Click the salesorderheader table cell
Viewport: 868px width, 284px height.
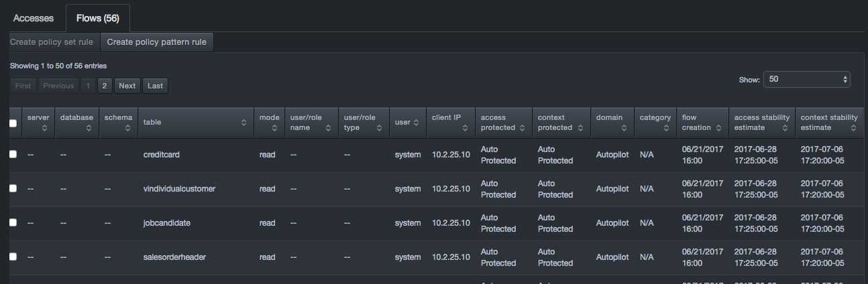click(169, 257)
